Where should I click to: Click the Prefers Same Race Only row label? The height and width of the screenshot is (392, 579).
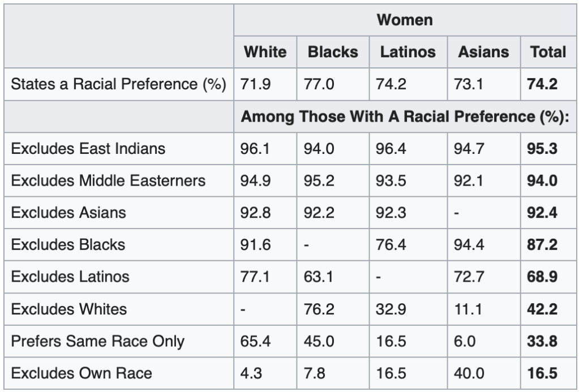click(x=97, y=341)
